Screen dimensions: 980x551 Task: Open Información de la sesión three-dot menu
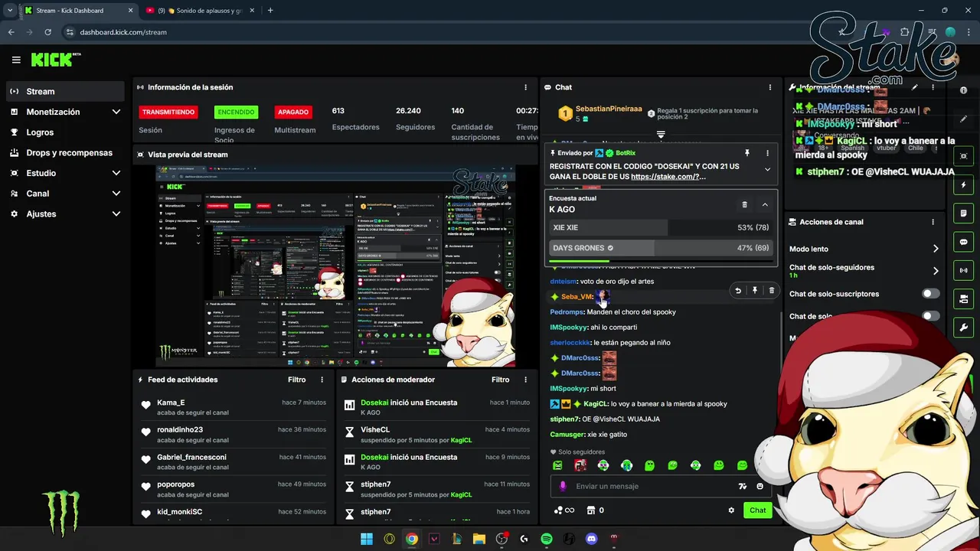(x=525, y=87)
